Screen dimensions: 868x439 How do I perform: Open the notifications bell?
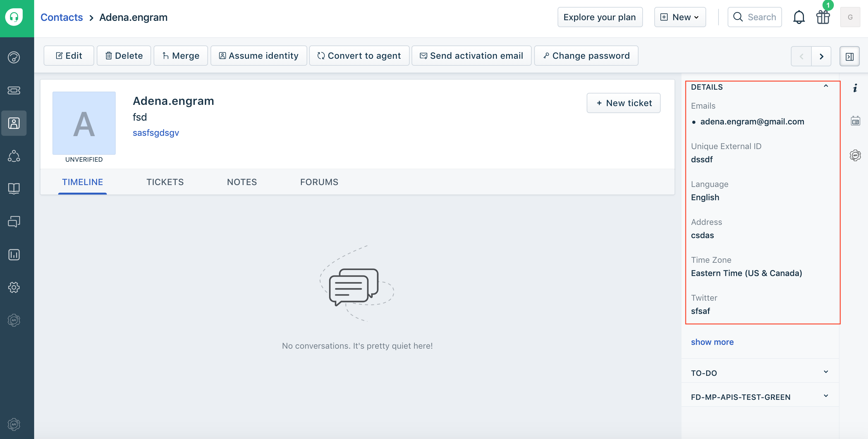[798, 17]
